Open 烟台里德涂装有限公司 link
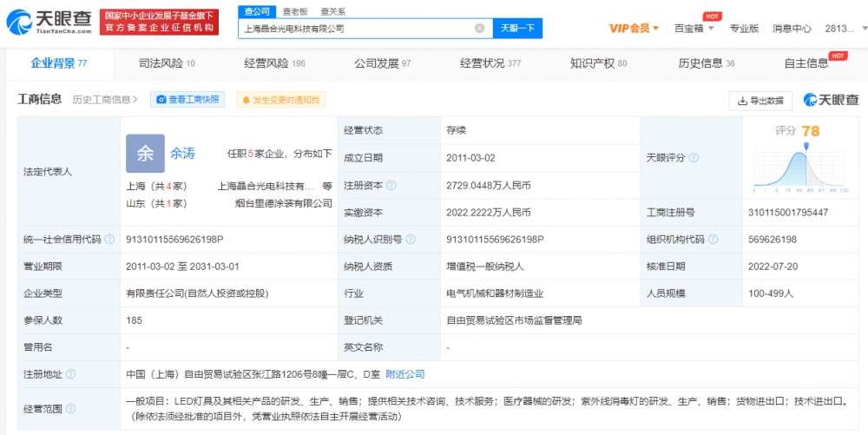Image resolution: width=868 pixels, height=435 pixels. point(284,203)
